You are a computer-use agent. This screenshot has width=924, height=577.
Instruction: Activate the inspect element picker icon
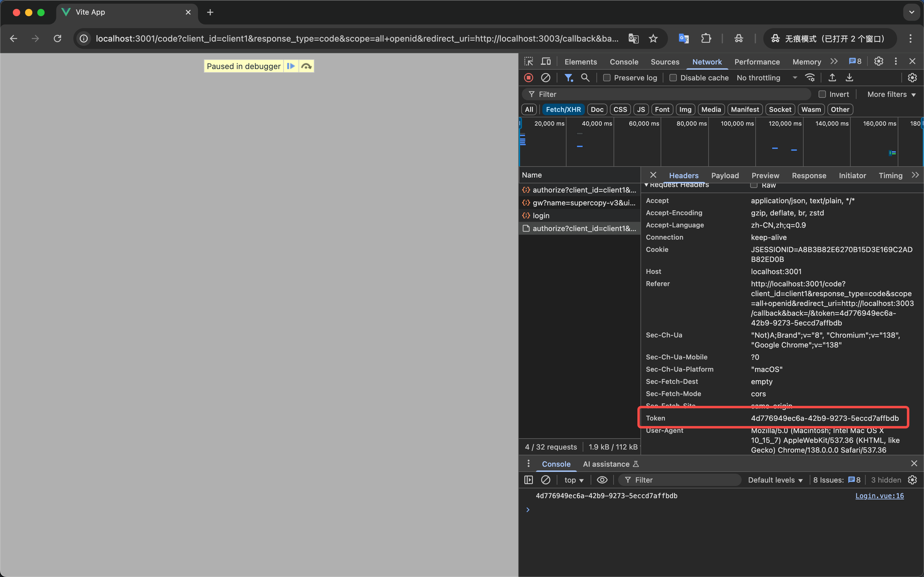[528, 61]
